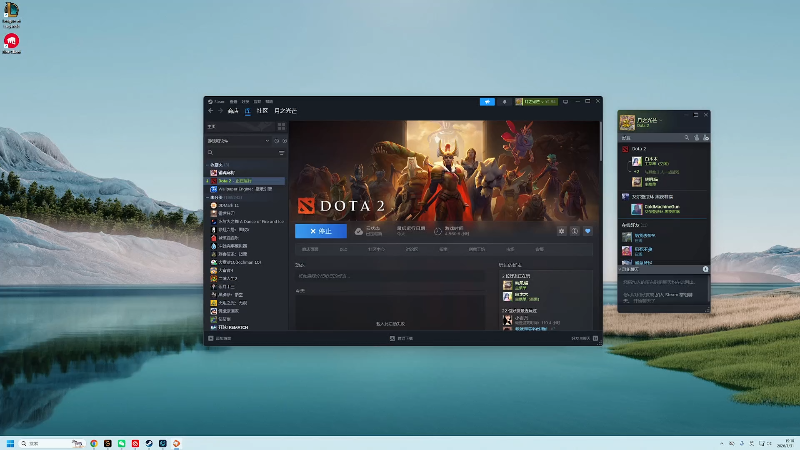The image size is (800, 450).
Task: Open Dota 2 manage gear icon
Action: click(562, 231)
